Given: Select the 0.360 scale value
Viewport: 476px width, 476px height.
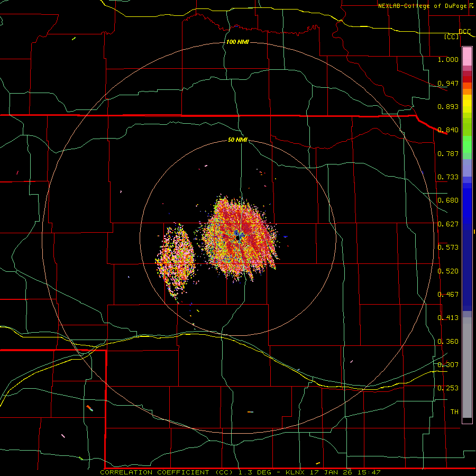Looking at the screenshot, I should 448,342.
